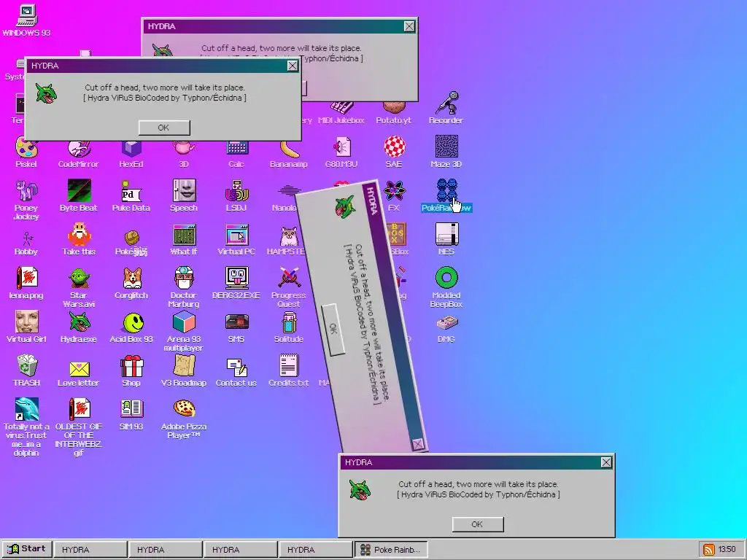This screenshot has width=747, height=560.
Task: Open the Start menu
Action: pyautogui.click(x=27, y=549)
